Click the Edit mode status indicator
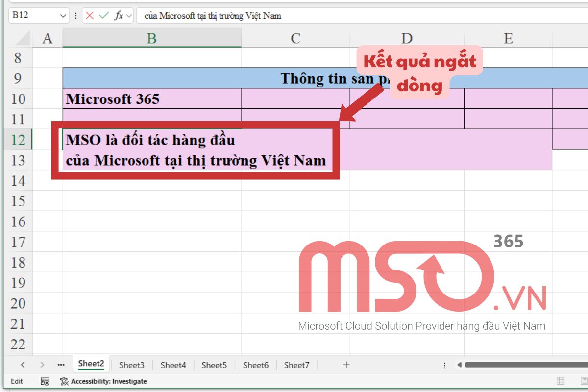 tap(17, 381)
